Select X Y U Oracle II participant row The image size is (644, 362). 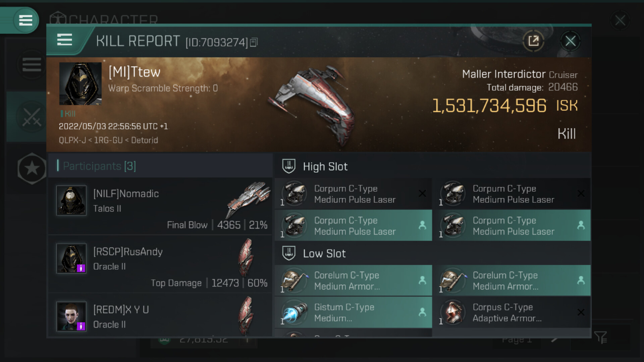tap(160, 316)
